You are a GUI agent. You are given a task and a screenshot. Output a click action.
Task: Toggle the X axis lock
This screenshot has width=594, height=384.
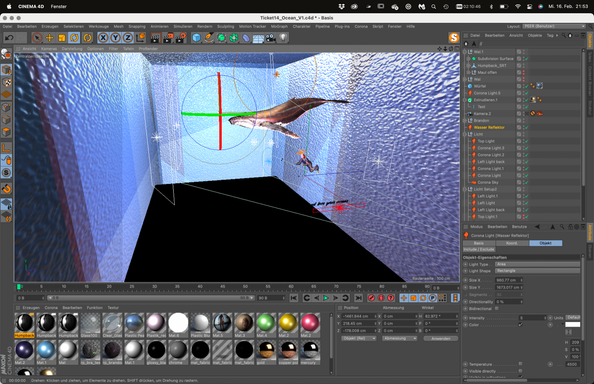point(103,37)
